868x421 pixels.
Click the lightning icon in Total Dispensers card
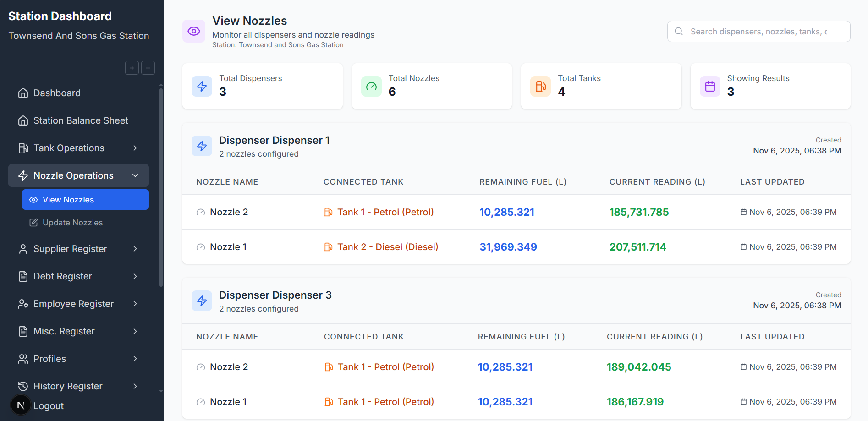tap(202, 86)
